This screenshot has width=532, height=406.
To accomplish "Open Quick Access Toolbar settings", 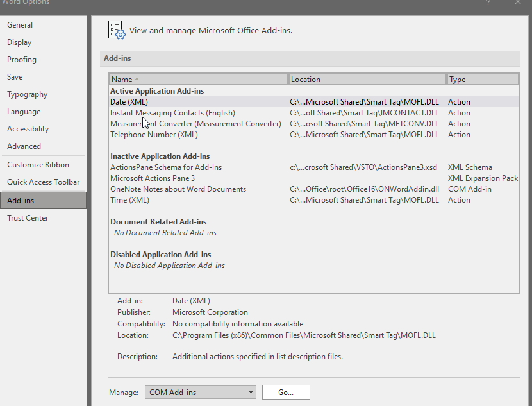I will [44, 182].
